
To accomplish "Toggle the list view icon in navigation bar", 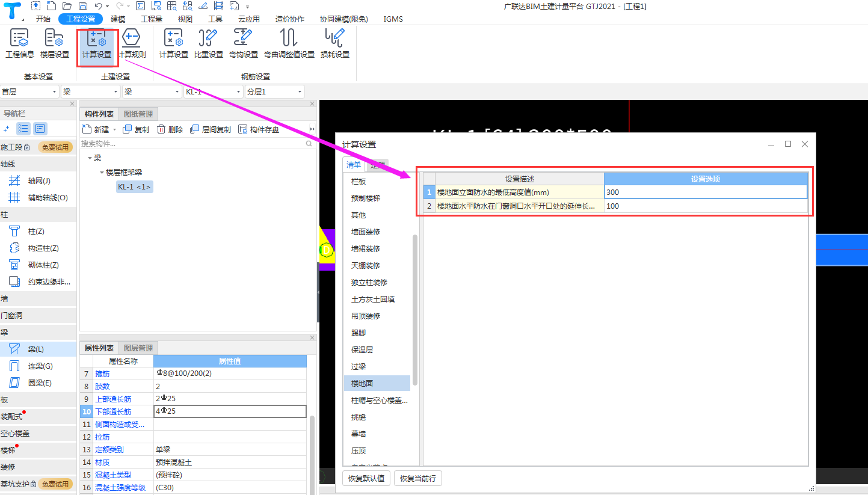I will [23, 128].
